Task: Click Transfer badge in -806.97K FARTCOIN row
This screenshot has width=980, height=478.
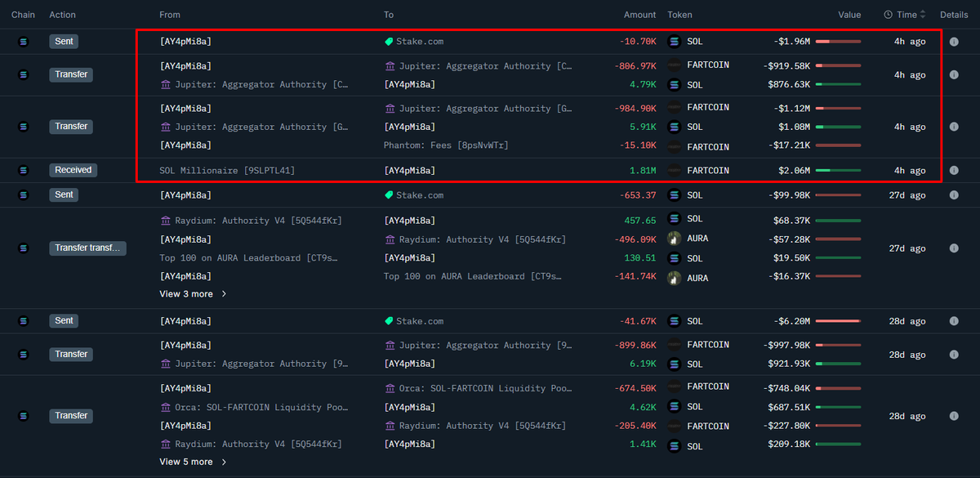Action: [x=72, y=74]
